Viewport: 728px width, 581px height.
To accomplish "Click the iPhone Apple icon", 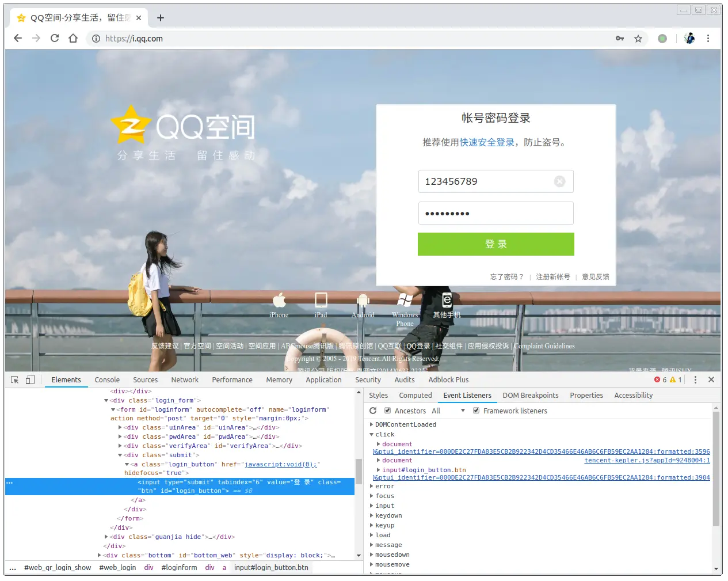I will coord(279,300).
